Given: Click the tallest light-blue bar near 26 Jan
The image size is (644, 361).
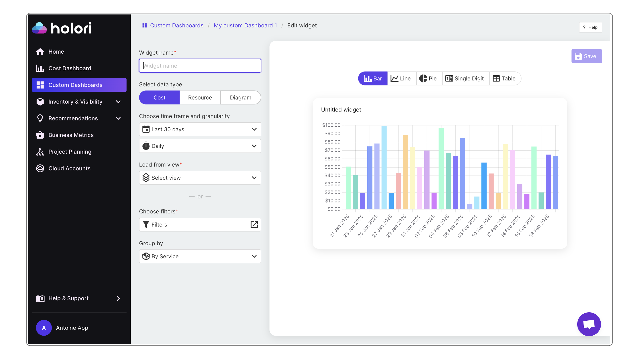Looking at the screenshot, I should click(384, 168).
